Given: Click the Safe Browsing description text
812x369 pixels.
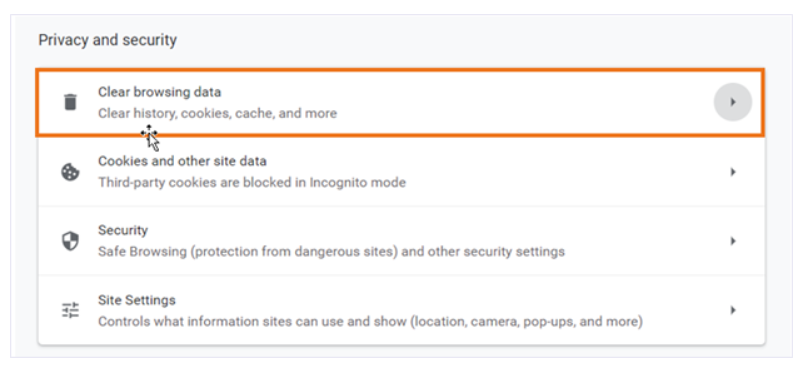Looking at the screenshot, I should [x=331, y=252].
